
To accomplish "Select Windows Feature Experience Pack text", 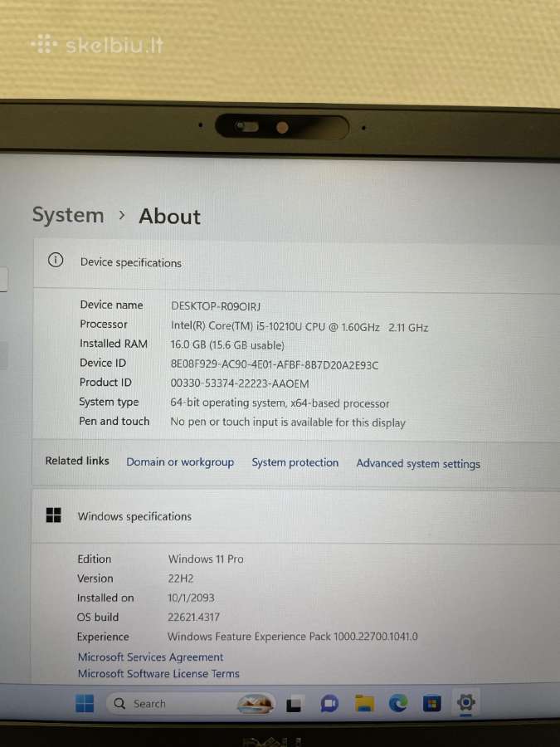I will click(x=292, y=637).
